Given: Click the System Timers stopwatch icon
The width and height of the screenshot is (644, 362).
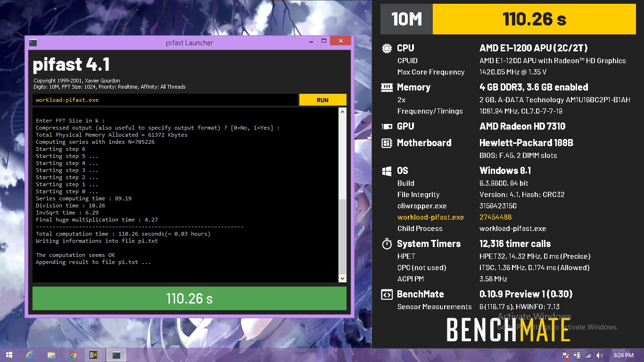Looking at the screenshot, I should (387, 244).
